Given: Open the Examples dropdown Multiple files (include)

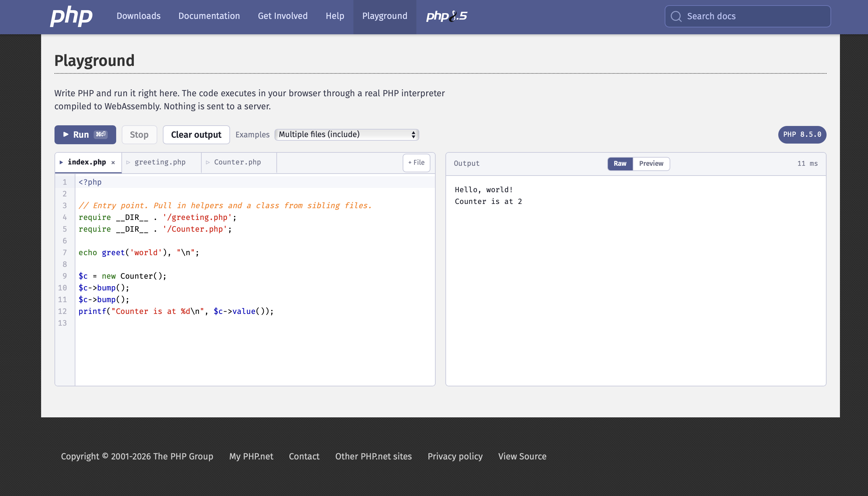Looking at the screenshot, I should tap(347, 134).
